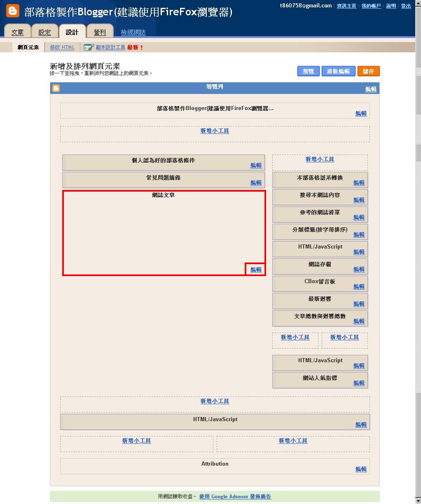
Task: Edit the CBox留言板 widget
Action: point(359,286)
